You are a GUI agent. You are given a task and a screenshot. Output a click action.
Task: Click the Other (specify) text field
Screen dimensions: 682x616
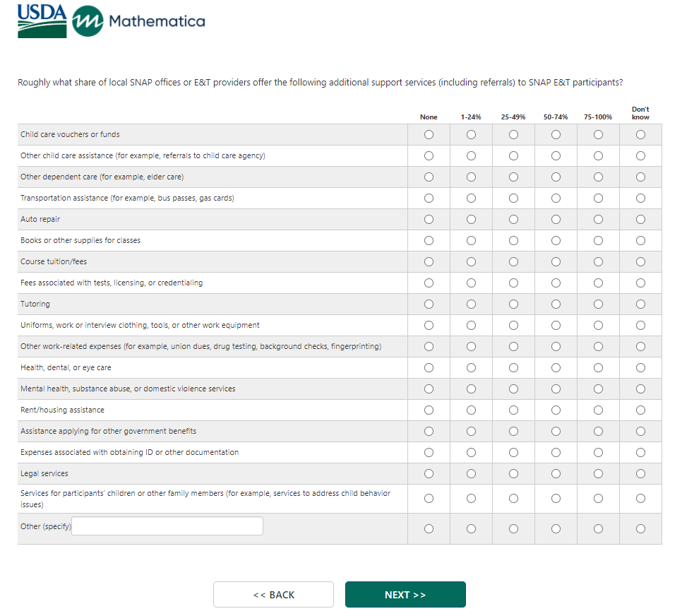point(167,526)
